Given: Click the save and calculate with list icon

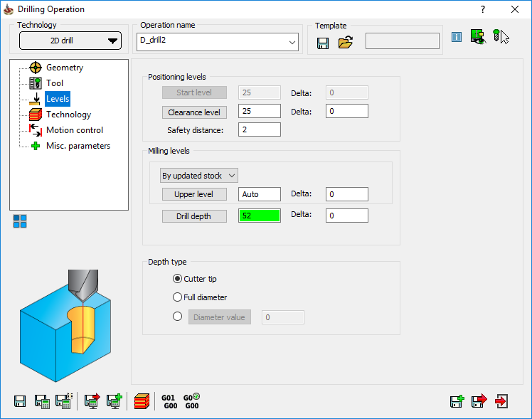Looking at the screenshot, I should pos(65,401).
